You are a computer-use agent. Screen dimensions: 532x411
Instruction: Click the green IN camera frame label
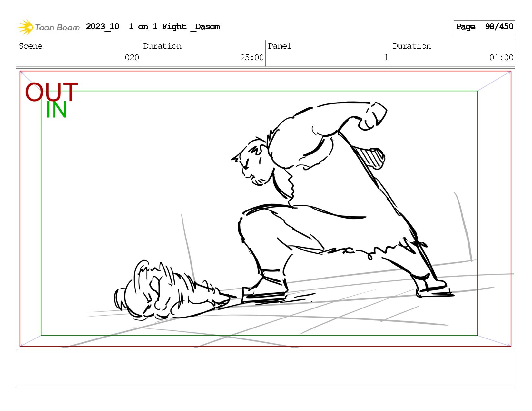pos(56,110)
